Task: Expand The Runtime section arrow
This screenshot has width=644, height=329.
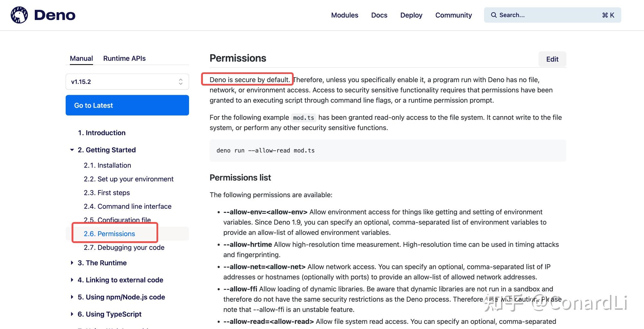Action: click(72, 263)
